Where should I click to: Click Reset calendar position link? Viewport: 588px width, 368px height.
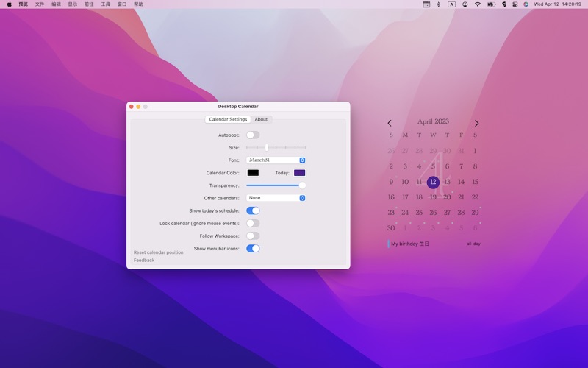click(158, 252)
